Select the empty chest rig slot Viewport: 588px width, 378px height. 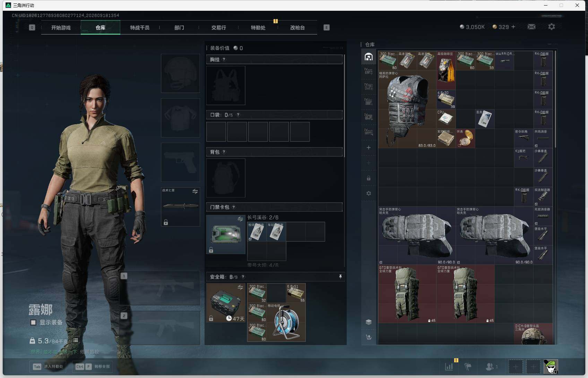tap(226, 85)
